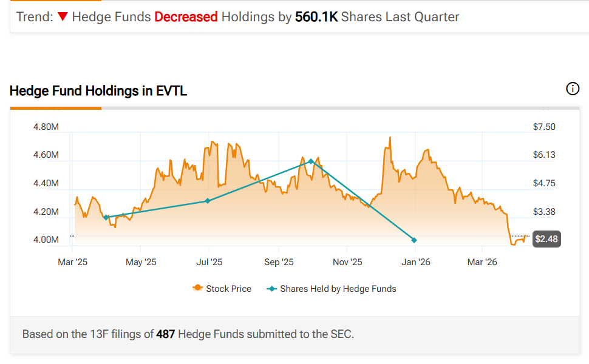This screenshot has width=589, height=364.
Task: Select the hedge fund data point at Jul '25
Action: tap(208, 201)
